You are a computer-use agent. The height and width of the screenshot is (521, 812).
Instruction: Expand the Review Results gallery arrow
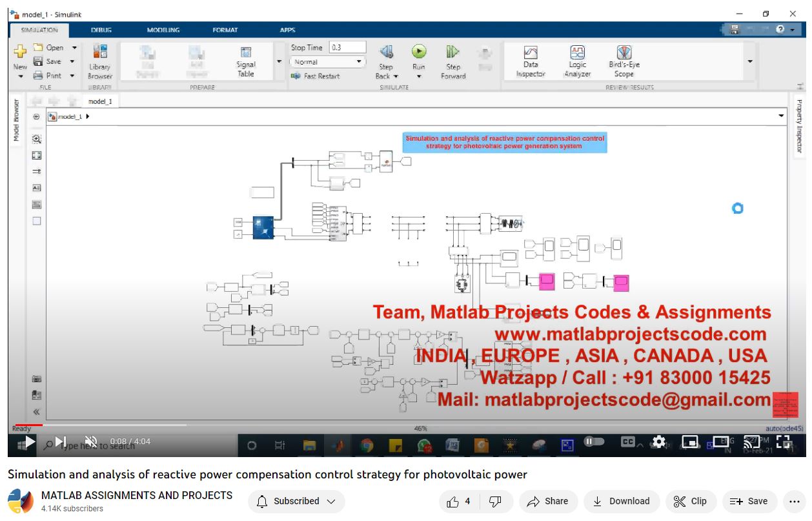coord(749,62)
